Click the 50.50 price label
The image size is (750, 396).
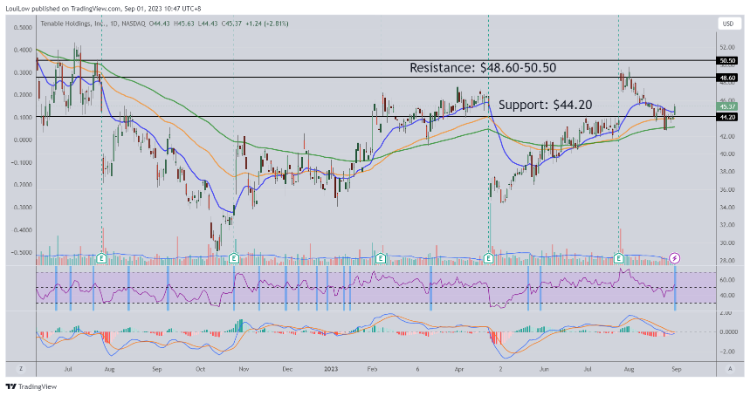point(727,61)
